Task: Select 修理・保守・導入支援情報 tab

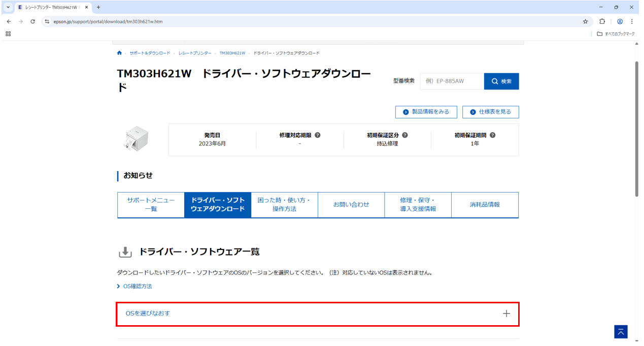Action: [x=418, y=205]
